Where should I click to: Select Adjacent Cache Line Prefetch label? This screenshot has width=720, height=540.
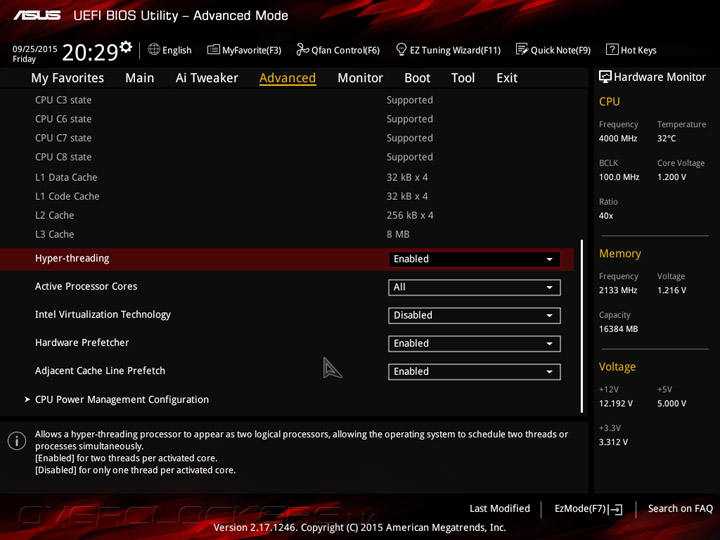100,371
